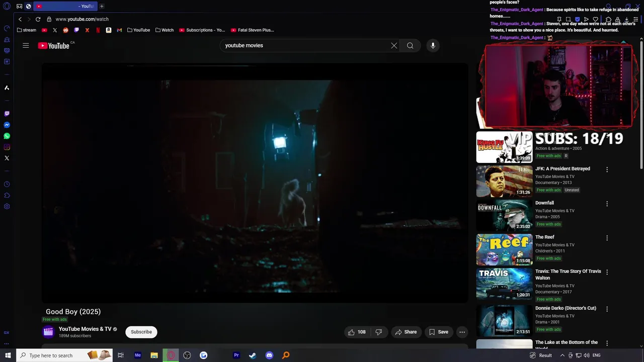The image size is (644, 362).
Task: Open the Reddit bookmark icon
Action: 65,30
